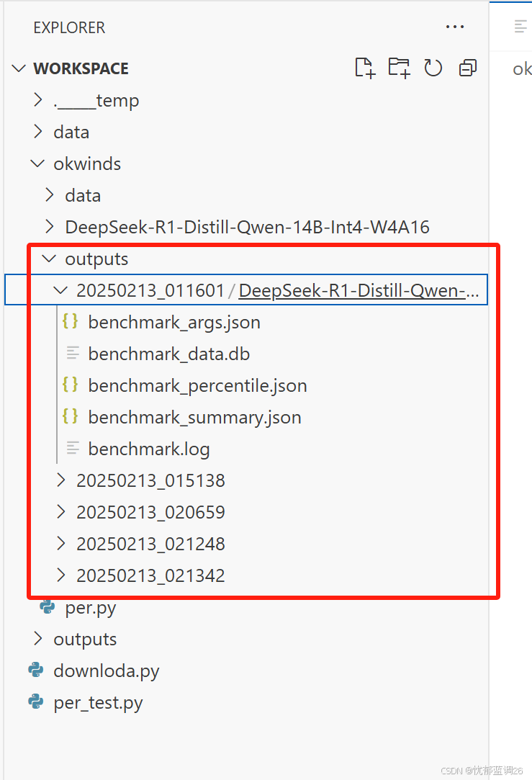Click the EXPLORER panel title
This screenshot has width=532, height=780.
(69, 27)
